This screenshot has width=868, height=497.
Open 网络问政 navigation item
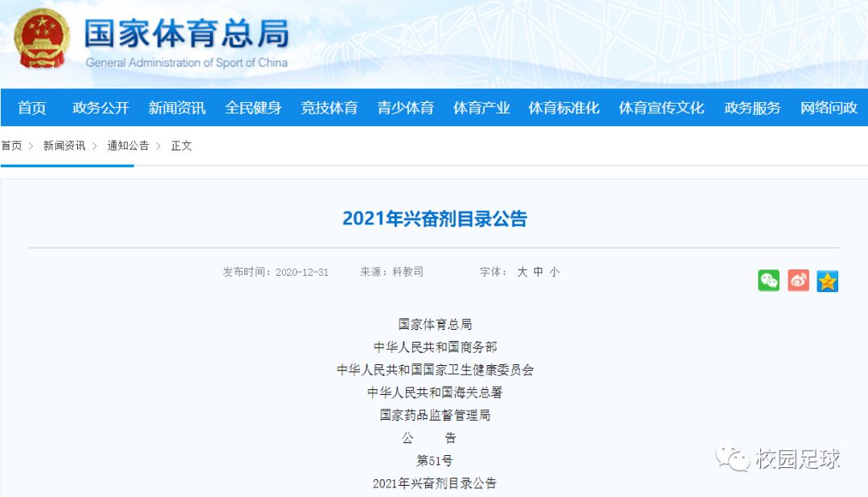[829, 108]
